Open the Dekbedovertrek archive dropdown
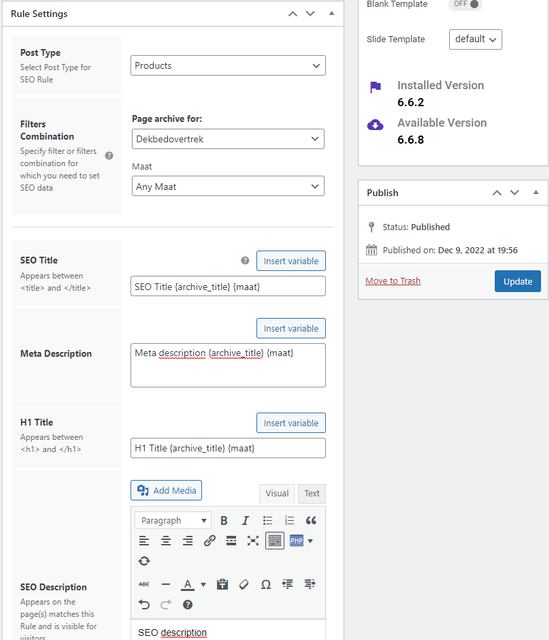This screenshot has width=549, height=640. coord(228,139)
